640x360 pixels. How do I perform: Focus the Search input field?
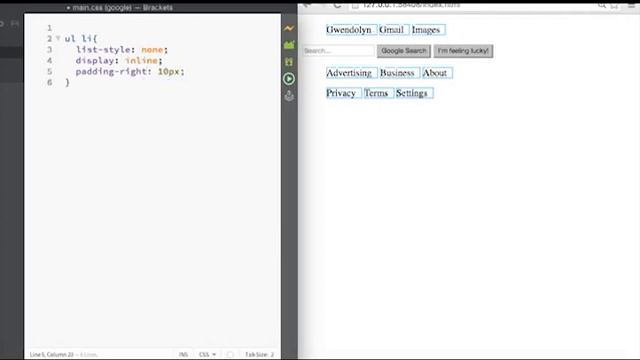[x=338, y=51]
